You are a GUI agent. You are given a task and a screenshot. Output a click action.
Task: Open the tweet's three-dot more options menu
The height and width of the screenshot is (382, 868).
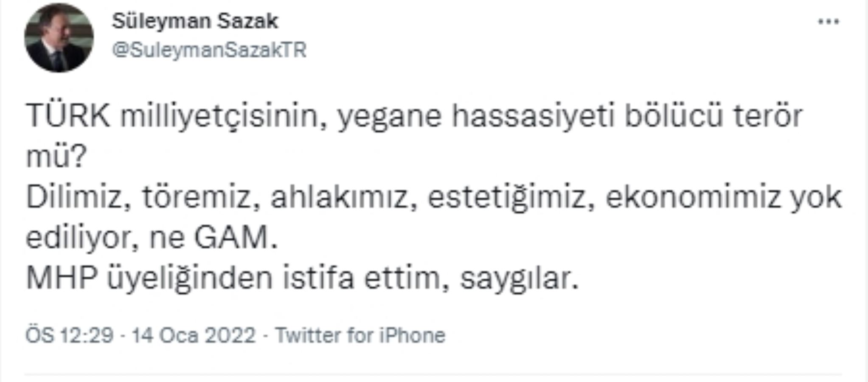[829, 22]
